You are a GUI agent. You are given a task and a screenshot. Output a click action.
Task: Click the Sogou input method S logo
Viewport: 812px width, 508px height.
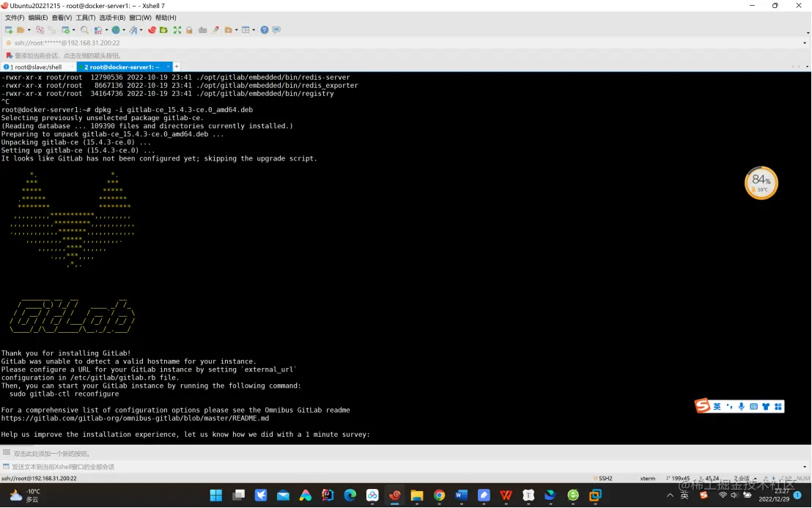click(x=702, y=405)
